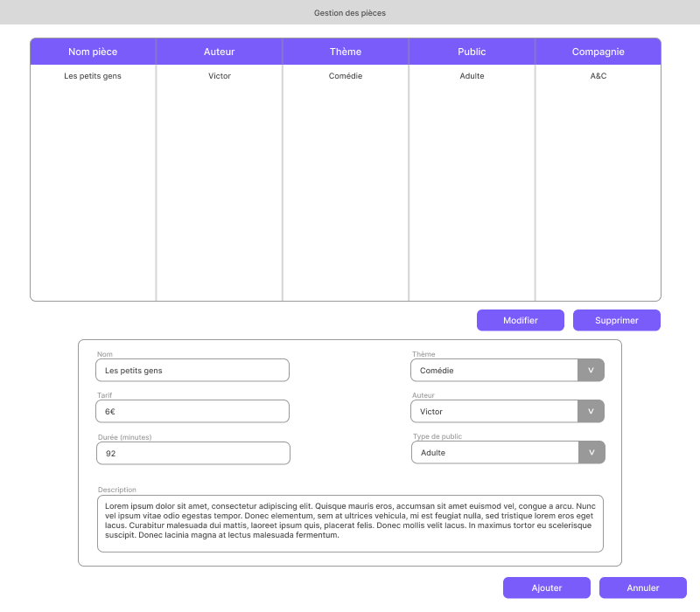
Task: Click the 'Comédie' cell in the table
Action: (346, 76)
